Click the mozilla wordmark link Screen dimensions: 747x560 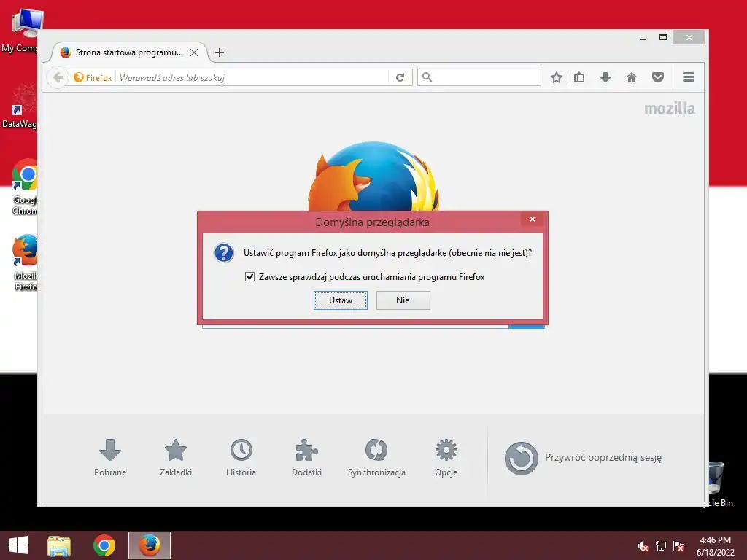pos(670,109)
